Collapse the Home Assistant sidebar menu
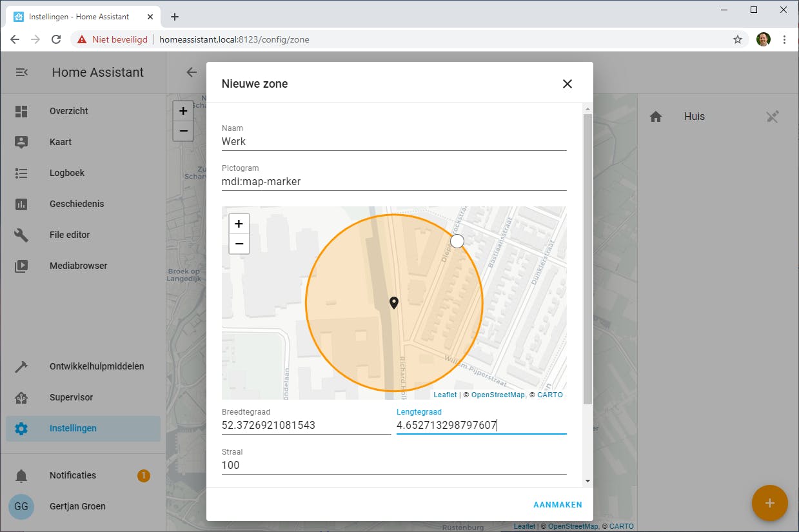799x532 pixels. pos(21,72)
